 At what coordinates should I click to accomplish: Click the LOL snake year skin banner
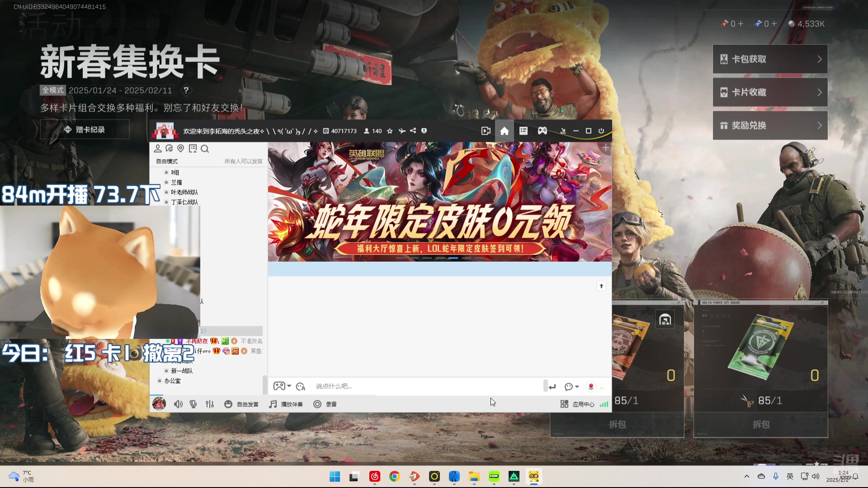coord(439,202)
